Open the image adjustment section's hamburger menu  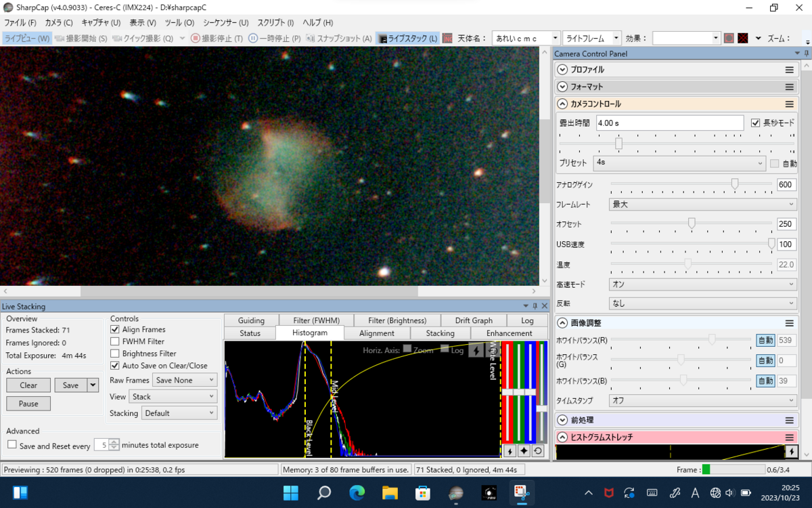click(789, 324)
